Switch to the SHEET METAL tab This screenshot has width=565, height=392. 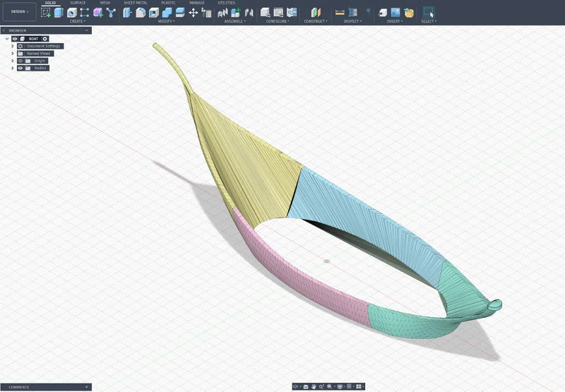[136, 3]
